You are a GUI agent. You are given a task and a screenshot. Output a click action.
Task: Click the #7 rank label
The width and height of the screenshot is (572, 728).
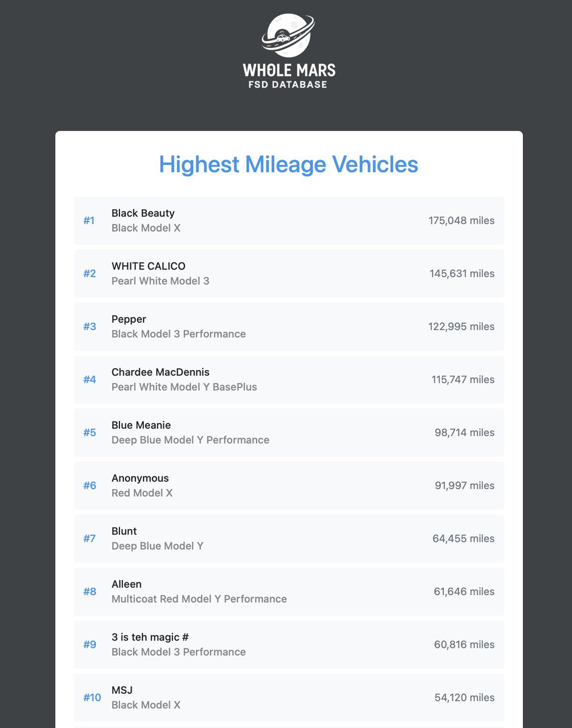point(90,539)
